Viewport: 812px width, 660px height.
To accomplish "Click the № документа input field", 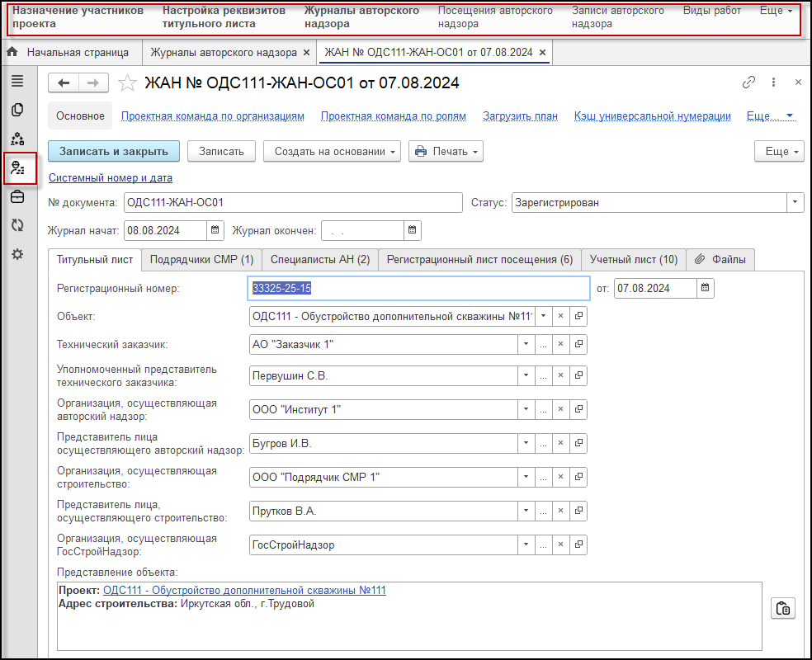I will [x=292, y=203].
